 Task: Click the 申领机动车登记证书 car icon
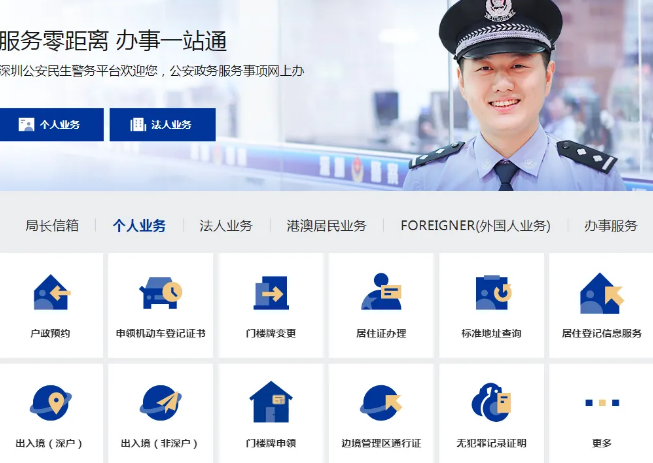[161, 292]
